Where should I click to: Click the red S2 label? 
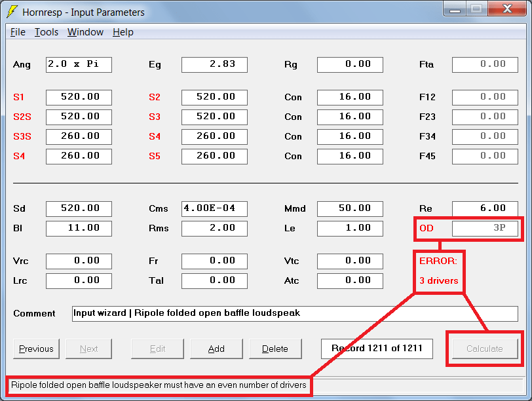[155, 98]
